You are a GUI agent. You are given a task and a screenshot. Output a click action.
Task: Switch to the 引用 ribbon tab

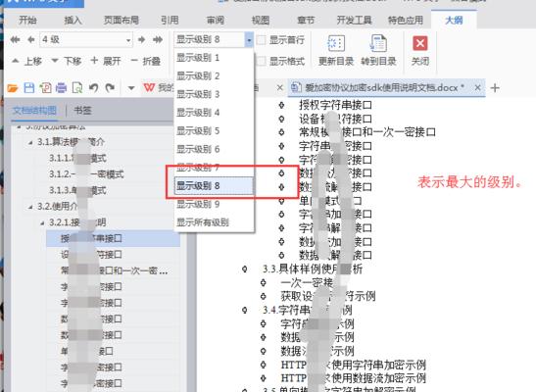point(170,21)
